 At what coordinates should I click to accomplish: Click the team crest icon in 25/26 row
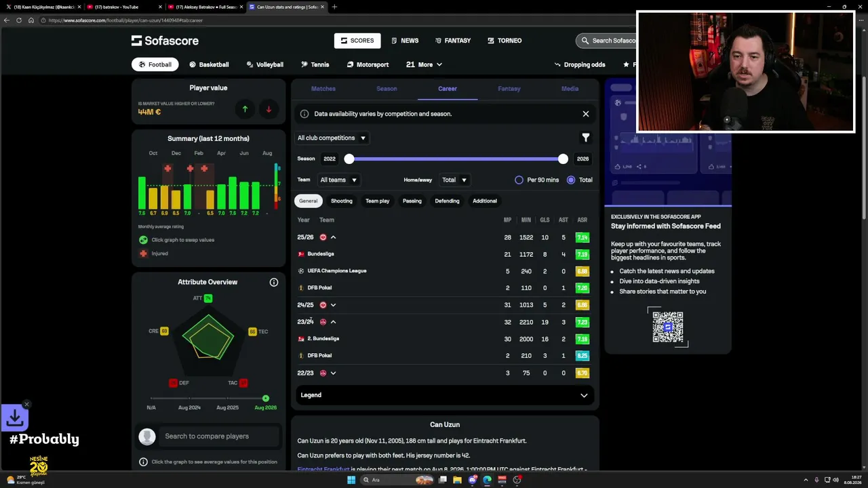click(x=323, y=237)
